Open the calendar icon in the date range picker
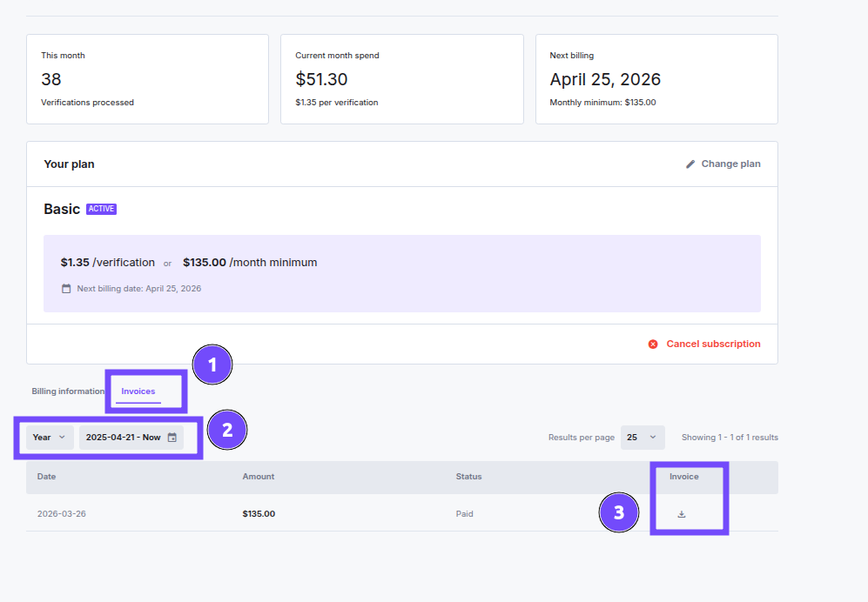The width and height of the screenshot is (868, 602). (x=171, y=438)
